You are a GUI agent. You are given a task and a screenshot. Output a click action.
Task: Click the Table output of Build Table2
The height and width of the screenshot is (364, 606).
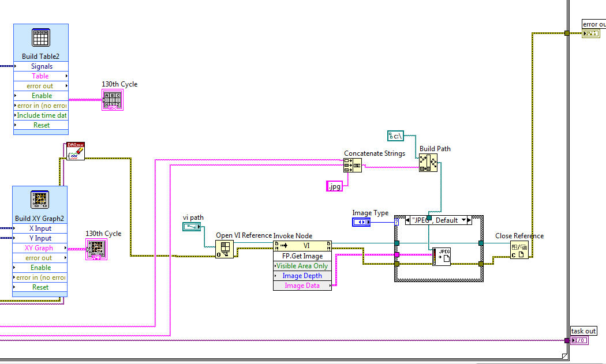[x=41, y=76]
